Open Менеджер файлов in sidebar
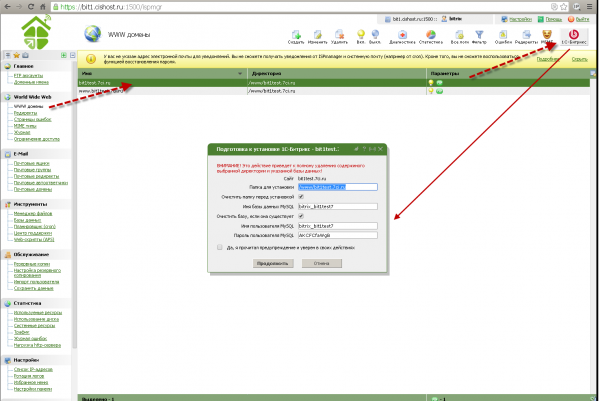Image resolution: width=600 pixels, height=401 pixels. 33,214
